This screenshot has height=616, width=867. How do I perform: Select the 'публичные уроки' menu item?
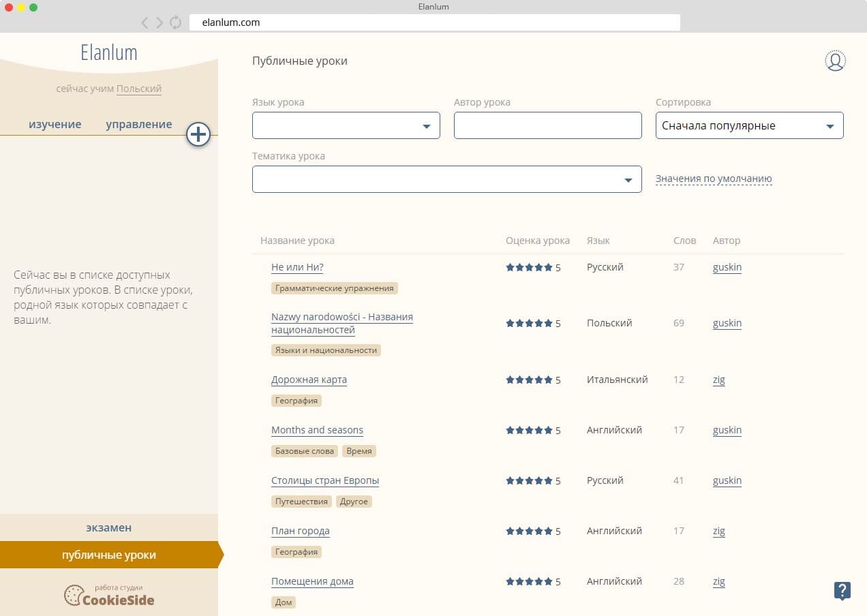[109, 555]
